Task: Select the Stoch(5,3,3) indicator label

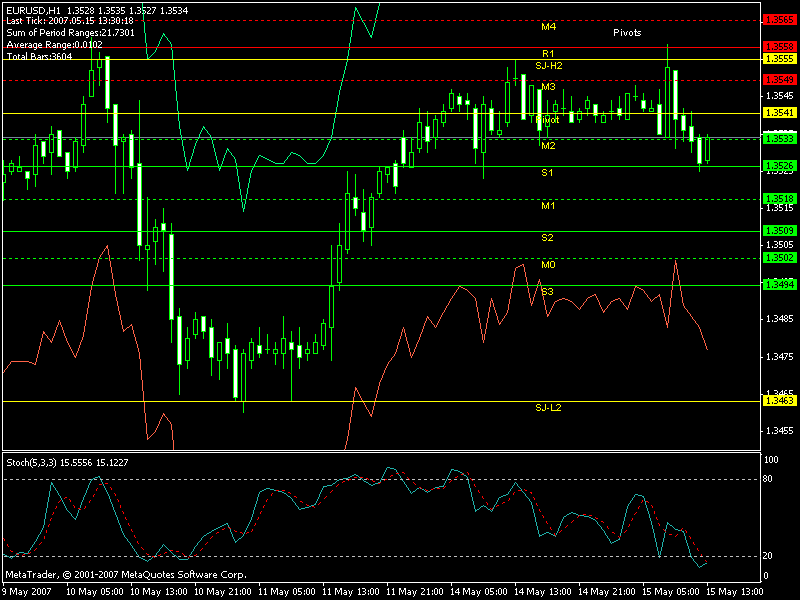Action: [x=32, y=461]
